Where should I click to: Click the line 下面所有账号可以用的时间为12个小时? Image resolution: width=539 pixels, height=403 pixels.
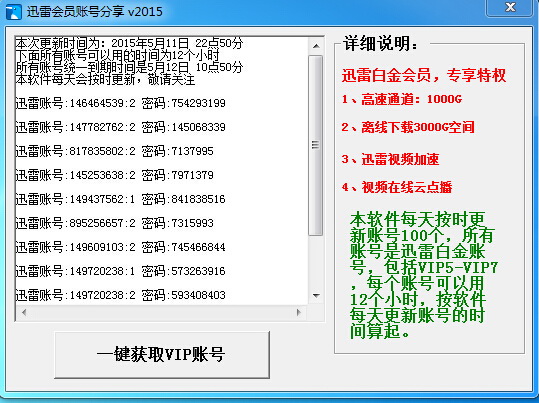118,55
